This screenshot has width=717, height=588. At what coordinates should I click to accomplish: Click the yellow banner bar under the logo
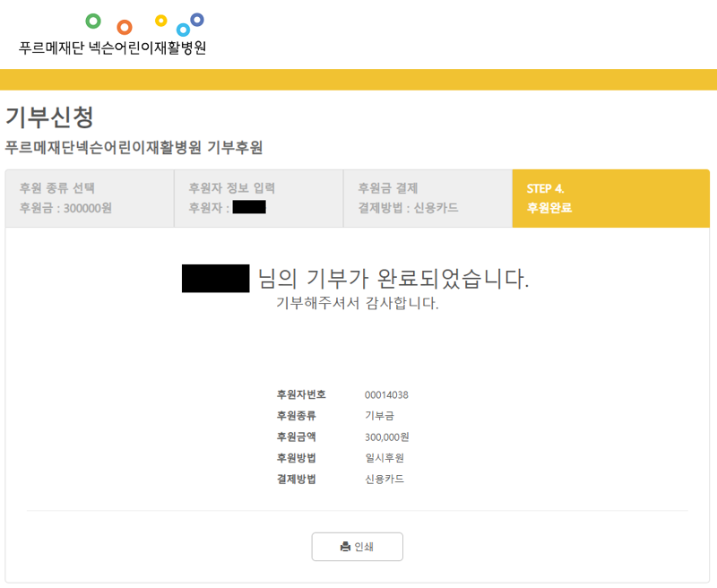358,80
